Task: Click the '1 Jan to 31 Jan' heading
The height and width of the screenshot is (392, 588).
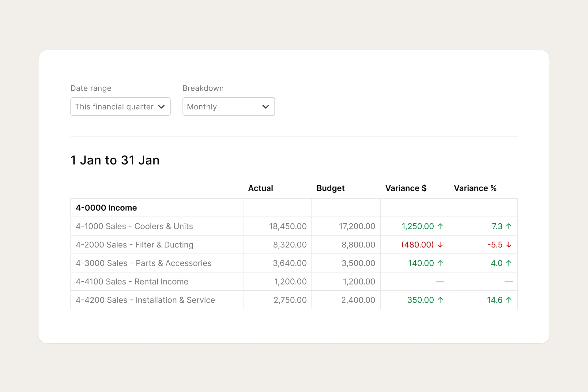Action: [115, 160]
